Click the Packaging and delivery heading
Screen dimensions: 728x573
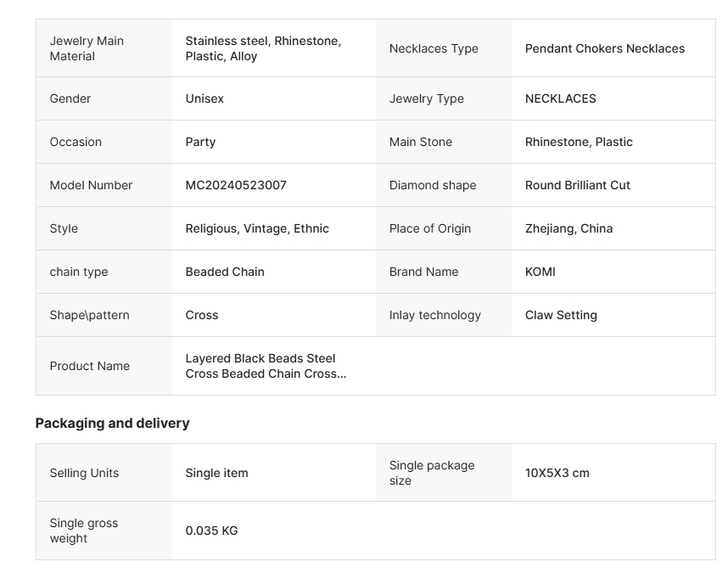pyautogui.click(x=112, y=423)
